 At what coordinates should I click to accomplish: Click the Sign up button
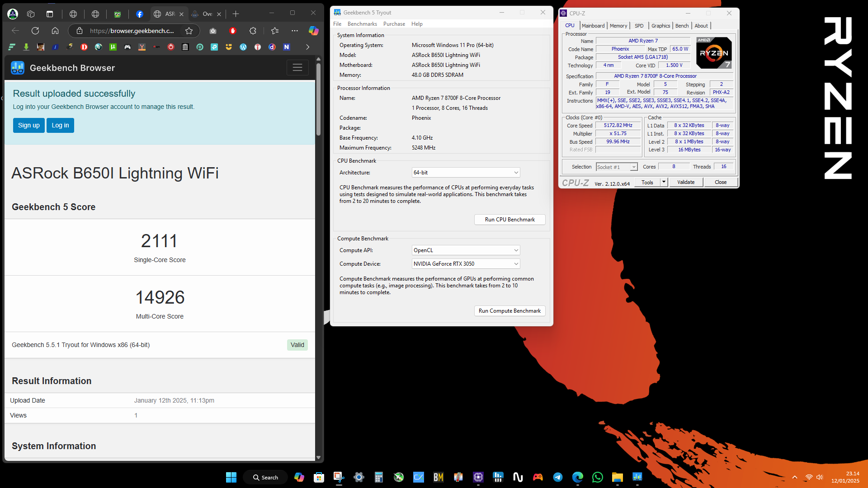(x=29, y=125)
